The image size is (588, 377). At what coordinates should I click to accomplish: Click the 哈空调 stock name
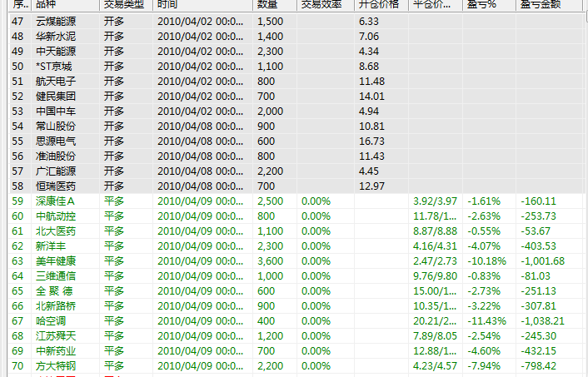[51, 321]
